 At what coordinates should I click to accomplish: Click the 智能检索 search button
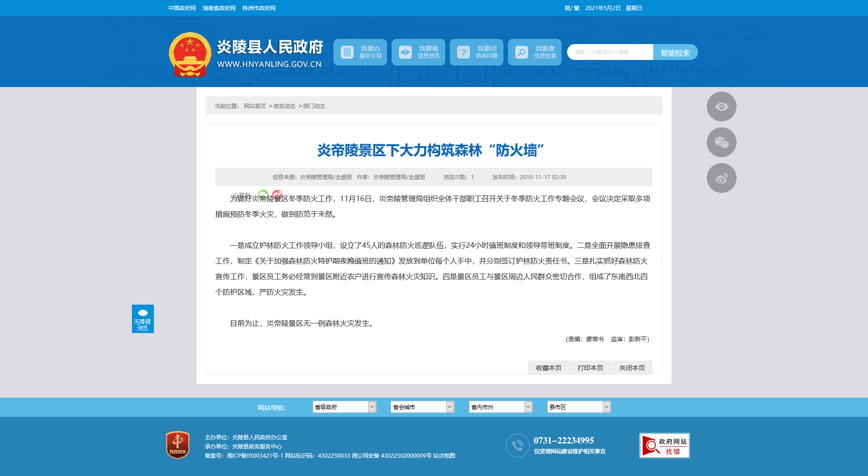tap(675, 52)
